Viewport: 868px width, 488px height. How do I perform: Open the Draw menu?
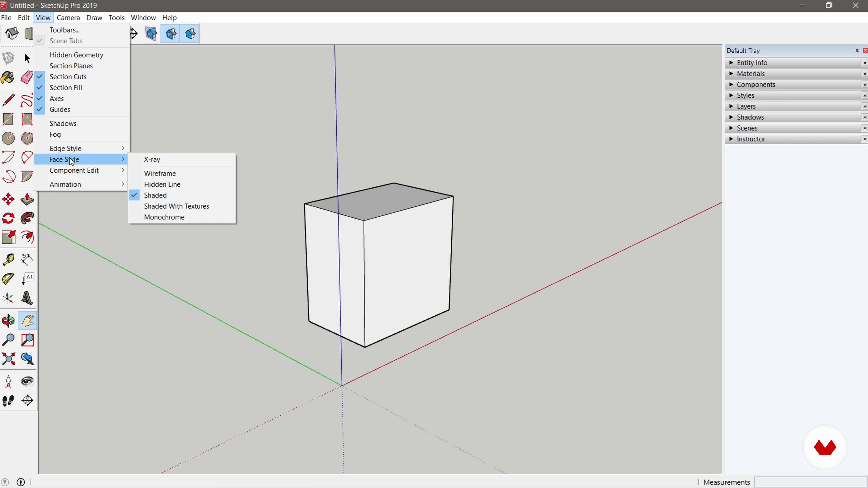tap(94, 18)
